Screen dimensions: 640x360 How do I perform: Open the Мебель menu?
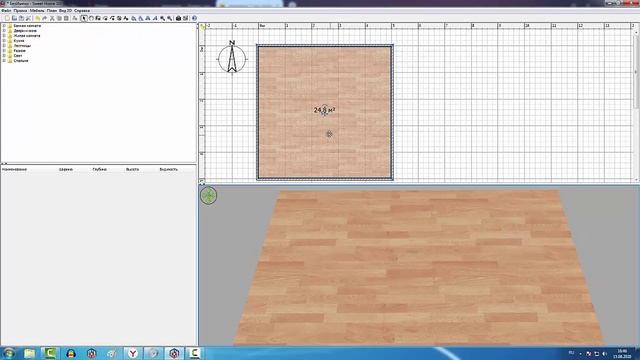[37, 11]
